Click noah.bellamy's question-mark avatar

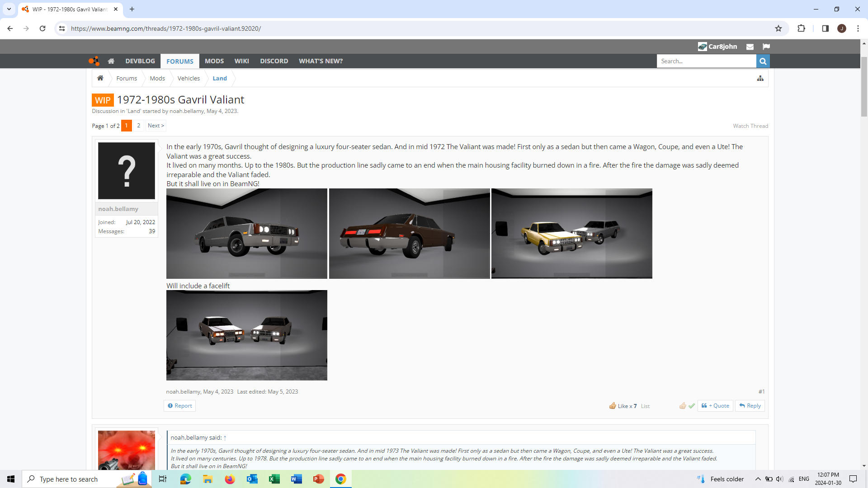pyautogui.click(x=127, y=171)
